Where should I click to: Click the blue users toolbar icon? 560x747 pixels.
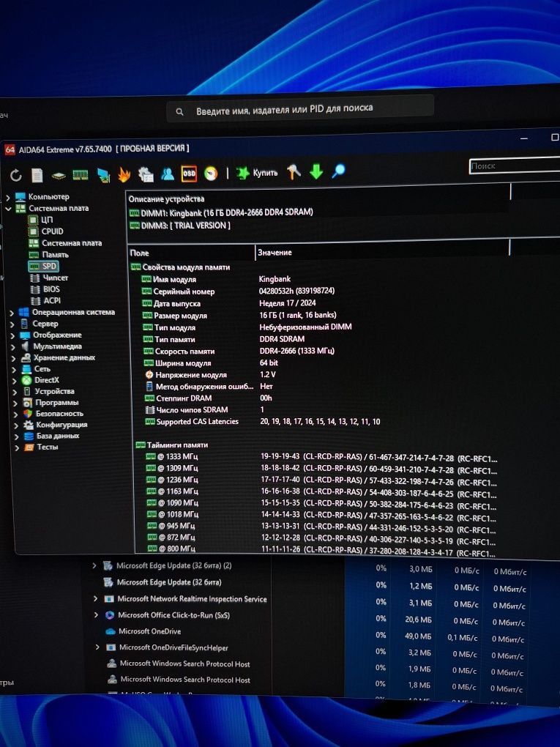tap(167, 174)
